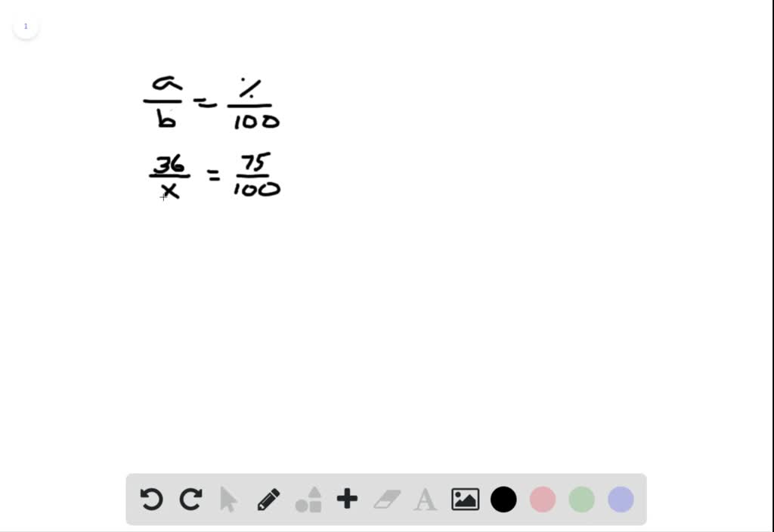Pick the purple-blue color swatch
Screen dimensions: 774x532
[x=621, y=499]
